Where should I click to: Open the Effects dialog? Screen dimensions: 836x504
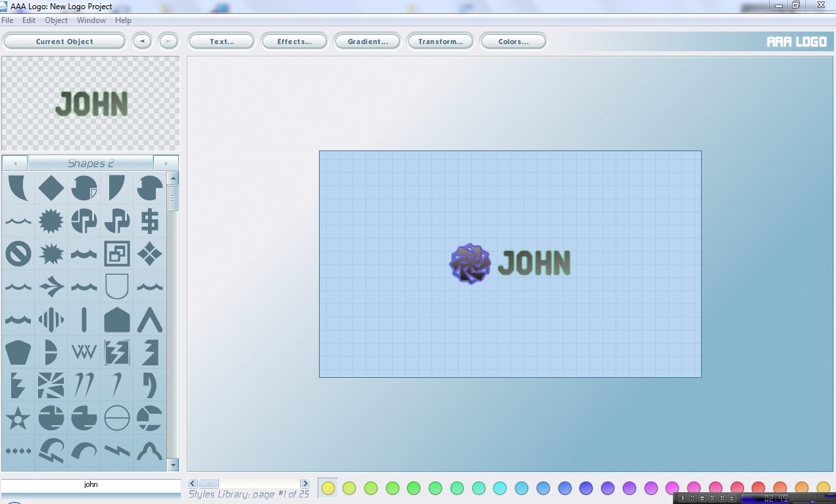294,41
